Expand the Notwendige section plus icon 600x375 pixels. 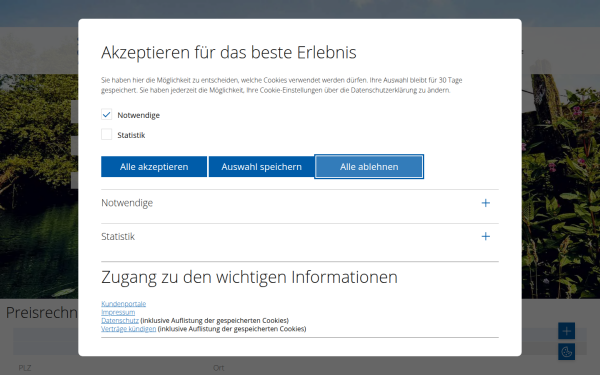coord(485,203)
